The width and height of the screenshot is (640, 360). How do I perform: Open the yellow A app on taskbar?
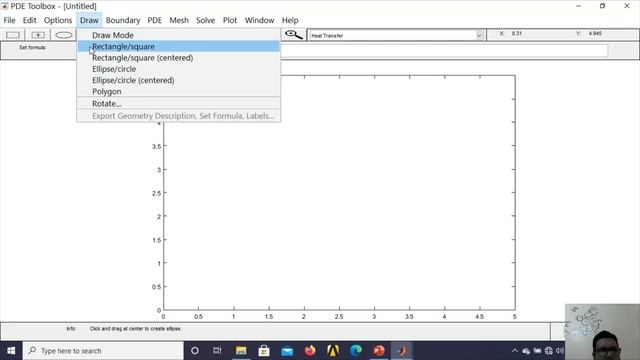click(333, 351)
